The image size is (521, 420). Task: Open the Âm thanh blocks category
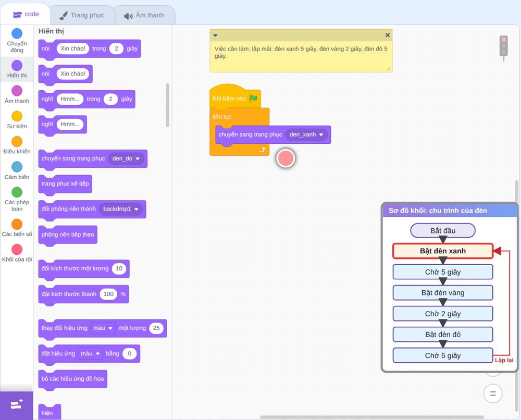(17, 95)
